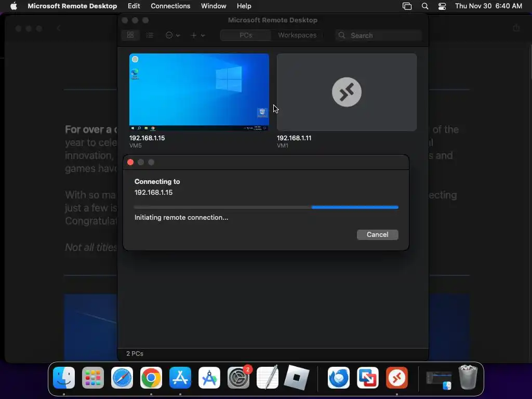
Task: Launch Google Chrome from the Dock
Action: pyautogui.click(x=151, y=378)
